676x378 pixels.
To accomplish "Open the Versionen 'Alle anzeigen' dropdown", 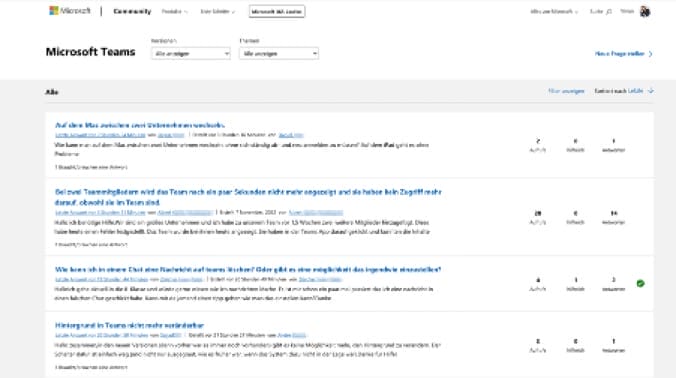I will coord(191,53).
